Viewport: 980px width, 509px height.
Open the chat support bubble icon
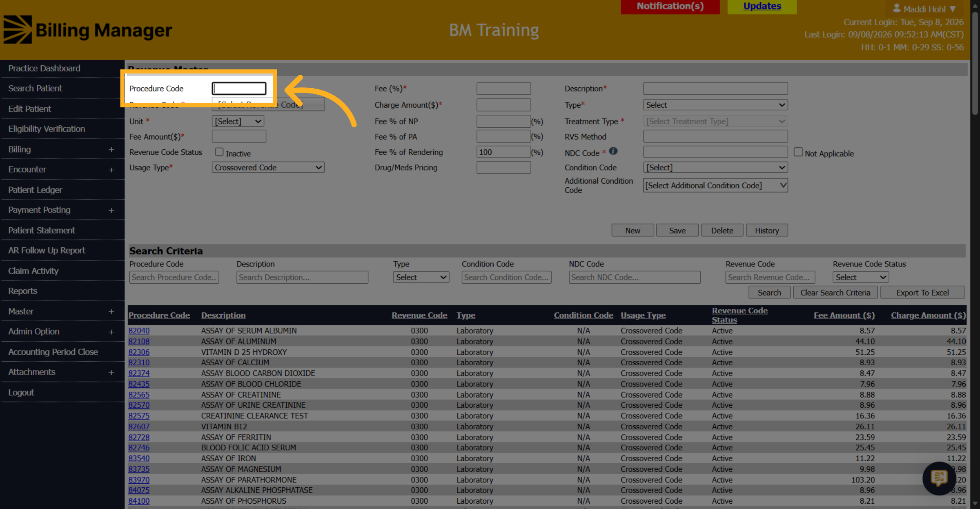939,478
